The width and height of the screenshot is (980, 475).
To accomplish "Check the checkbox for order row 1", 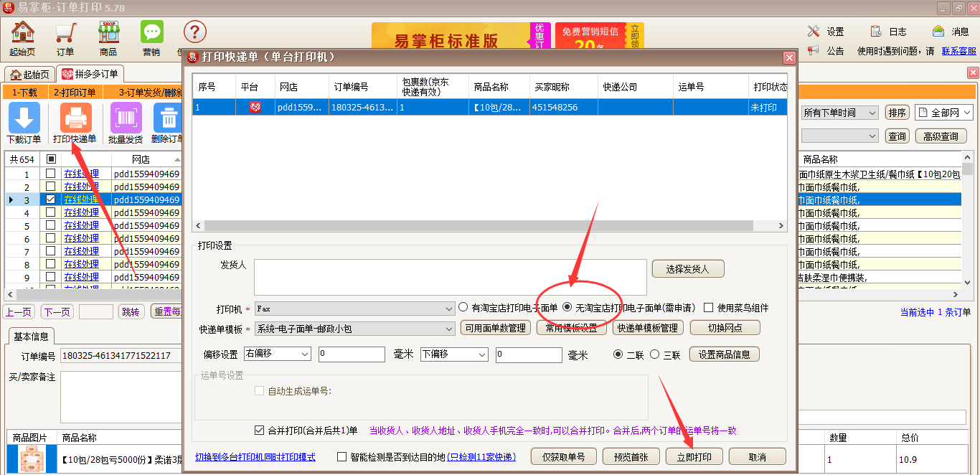I will click(50, 174).
